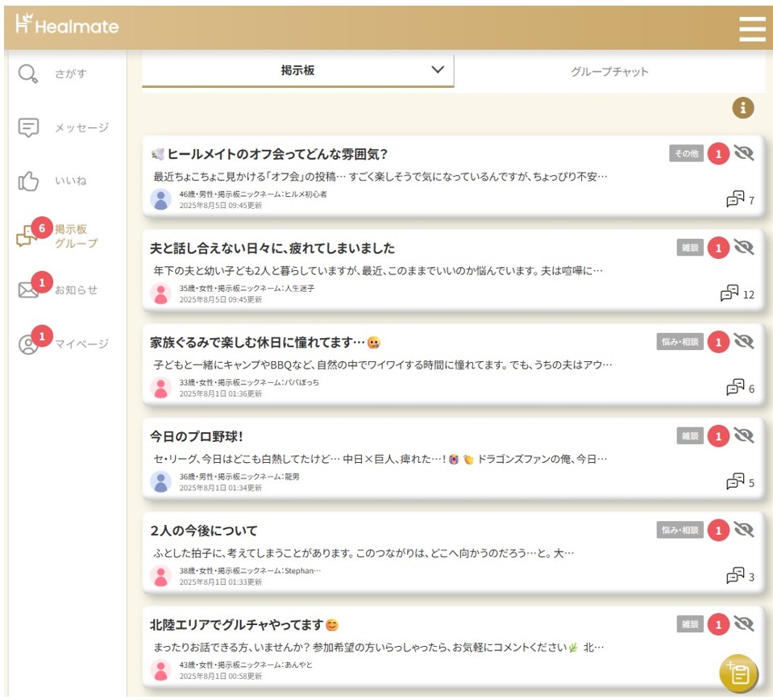Expand the 掲示板 dropdown chevron
Image resolution: width=773 pixels, height=700 pixels.
[438, 70]
